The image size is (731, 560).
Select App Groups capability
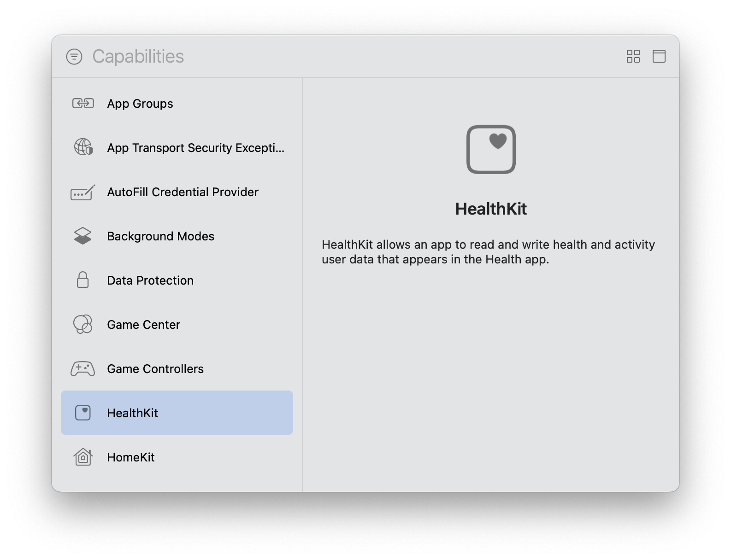pyautogui.click(x=140, y=104)
